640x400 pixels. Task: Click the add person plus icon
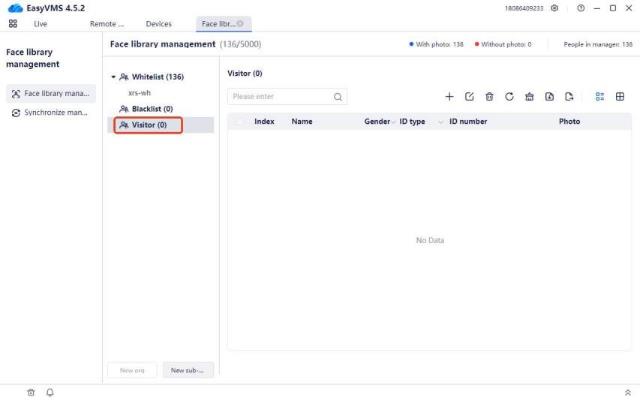pyautogui.click(x=449, y=97)
